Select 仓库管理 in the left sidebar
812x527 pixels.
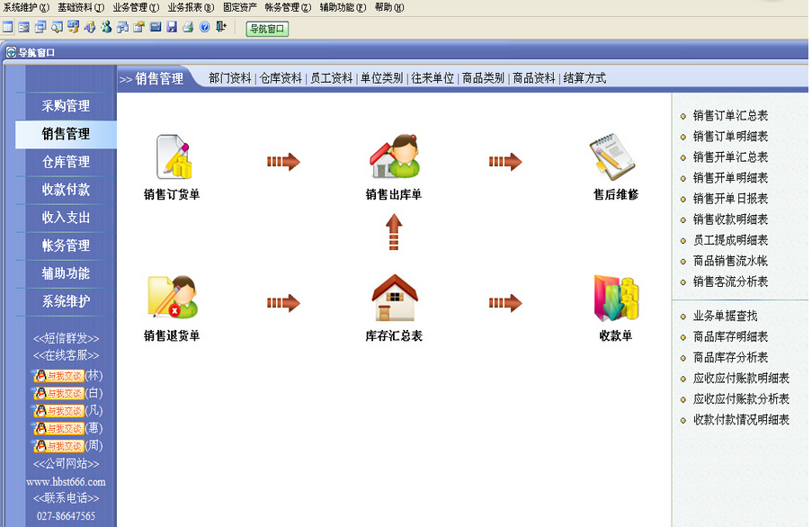pyautogui.click(x=65, y=164)
